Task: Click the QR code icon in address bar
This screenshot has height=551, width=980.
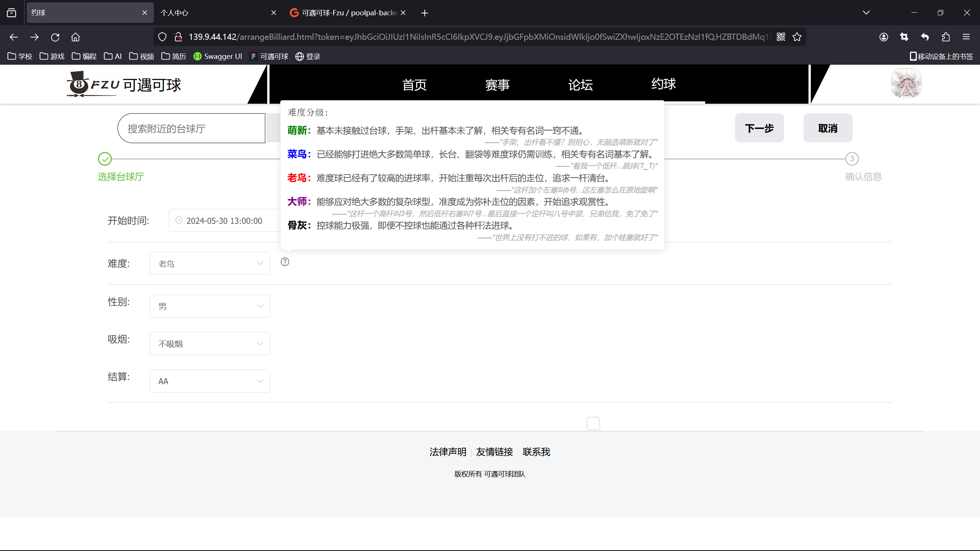Action: [781, 37]
